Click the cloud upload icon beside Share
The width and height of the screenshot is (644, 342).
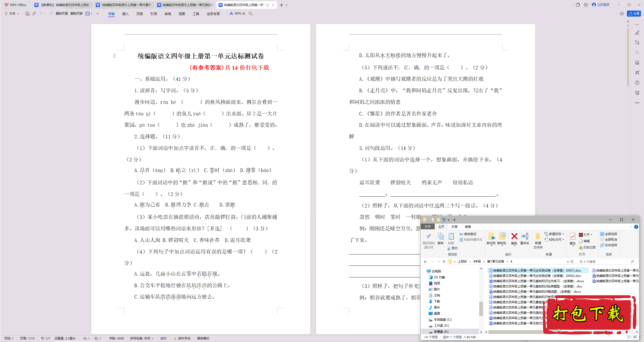click(x=622, y=14)
